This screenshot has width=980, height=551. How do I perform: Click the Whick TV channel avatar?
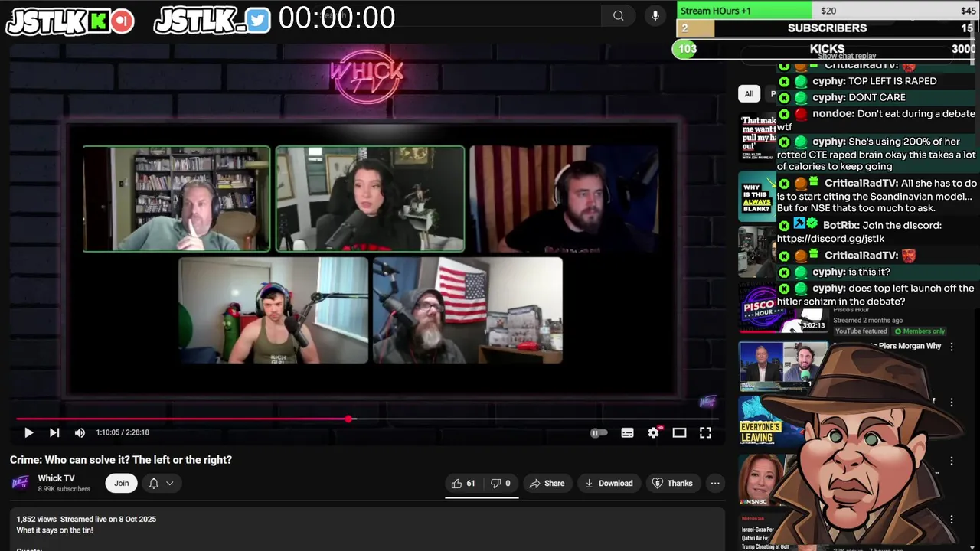(21, 483)
